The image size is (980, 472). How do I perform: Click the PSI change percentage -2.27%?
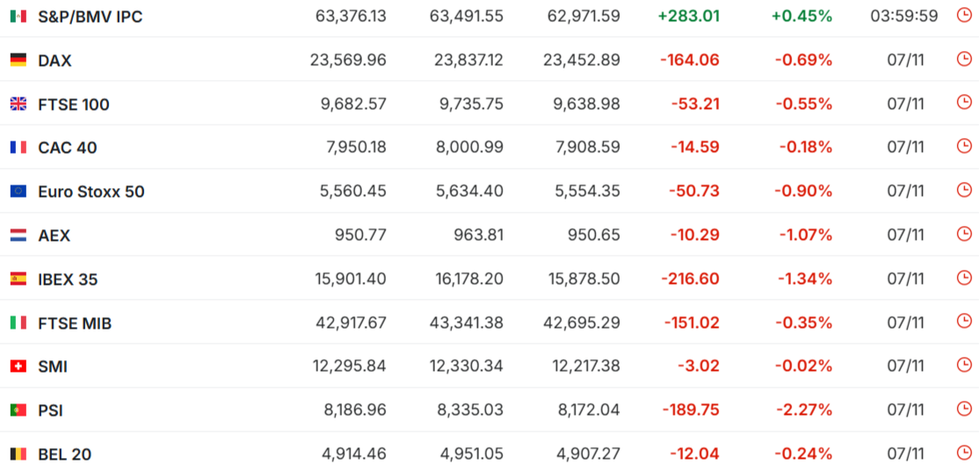[803, 410]
